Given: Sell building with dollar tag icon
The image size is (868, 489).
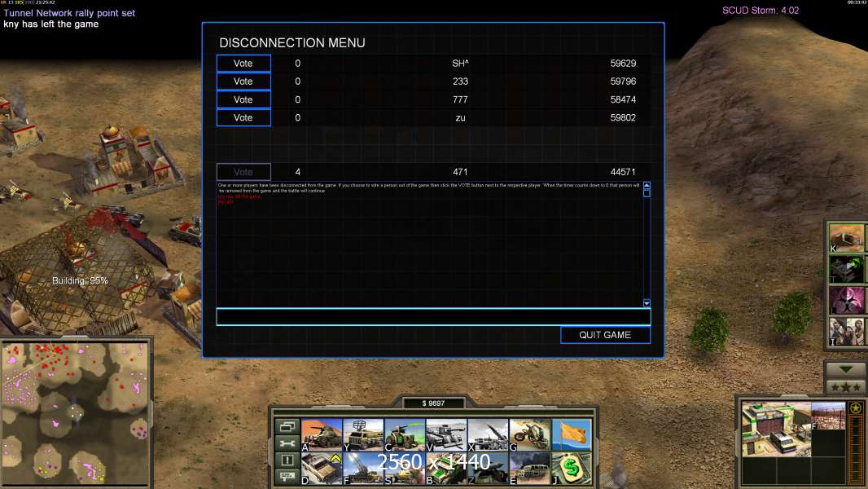Looking at the screenshot, I should pos(572,469).
